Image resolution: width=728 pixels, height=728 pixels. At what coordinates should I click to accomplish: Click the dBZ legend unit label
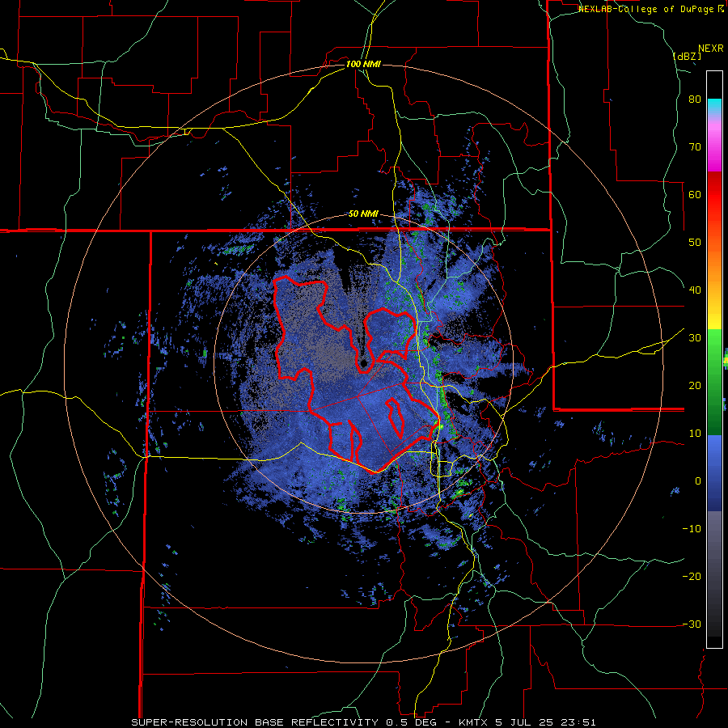pyautogui.click(x=687, y=56)
